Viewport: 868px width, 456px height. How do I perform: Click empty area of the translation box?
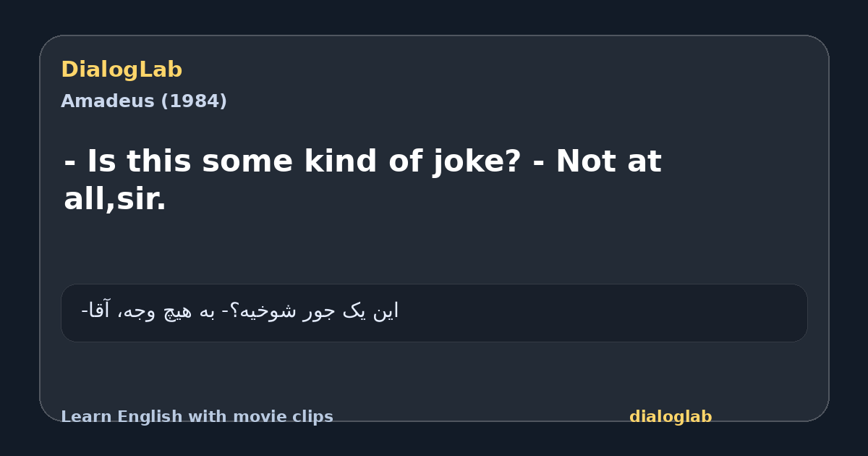(600, 313)
